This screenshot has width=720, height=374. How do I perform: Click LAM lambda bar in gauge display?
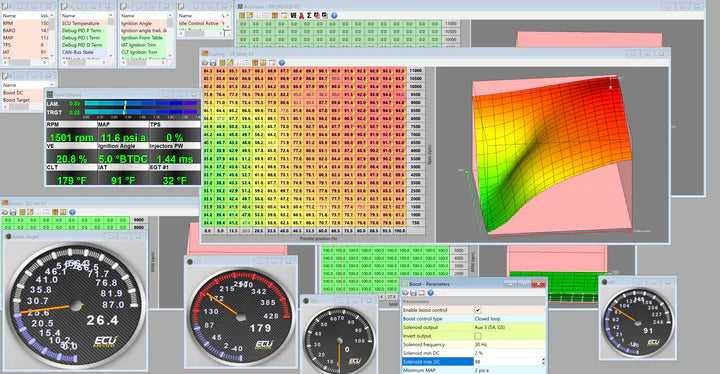pyautogui.click(x=141, y=104)
